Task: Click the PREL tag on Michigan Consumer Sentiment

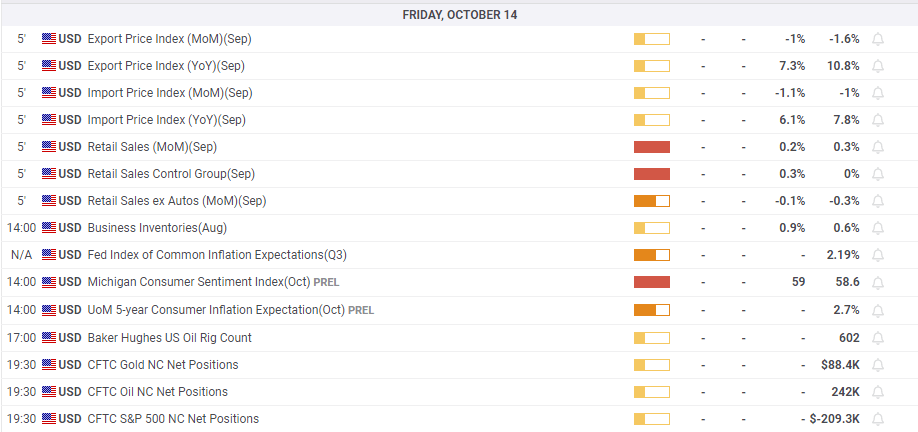Action: pyautogui.click(x=326, y=283)
